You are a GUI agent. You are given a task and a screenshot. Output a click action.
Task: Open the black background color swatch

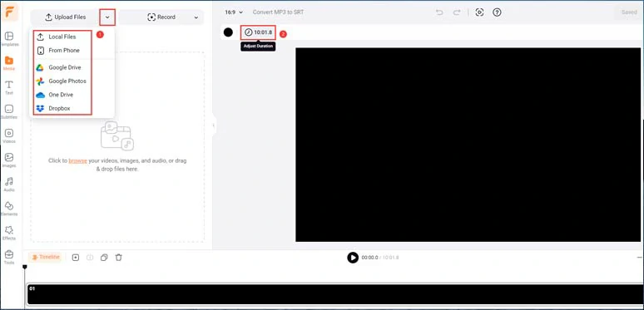pyautogui.click(x=228, y=32)
